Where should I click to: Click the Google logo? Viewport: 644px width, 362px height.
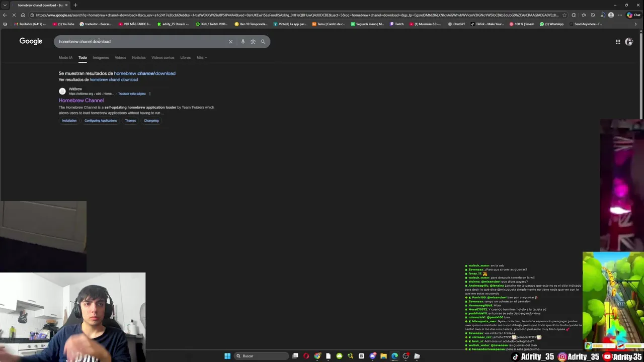tap(31, 41)
